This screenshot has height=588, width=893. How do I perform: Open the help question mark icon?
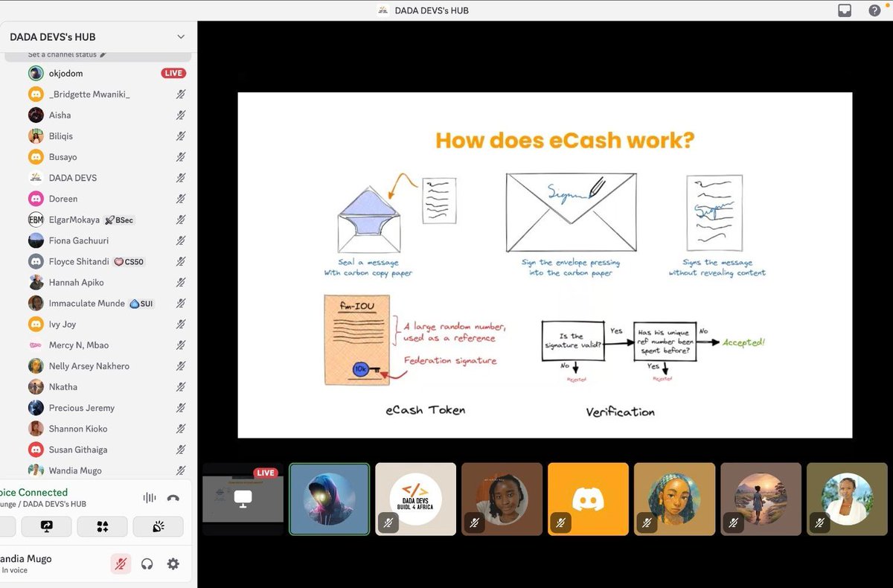[874, 10]
